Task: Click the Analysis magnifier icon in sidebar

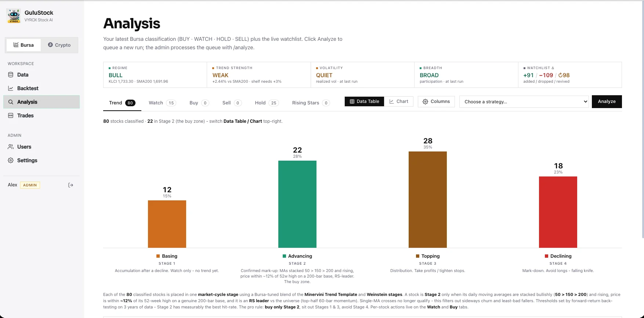Action: pos(11,102)
